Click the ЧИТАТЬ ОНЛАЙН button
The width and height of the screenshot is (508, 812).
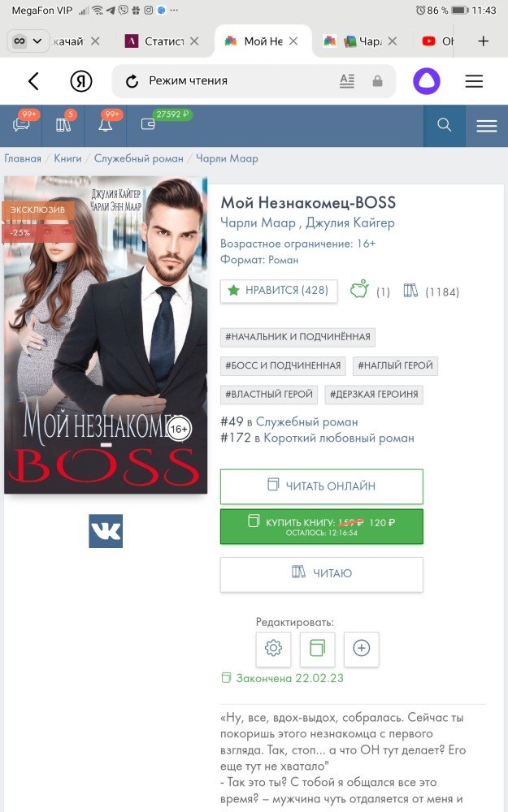[x=321, y=486]
